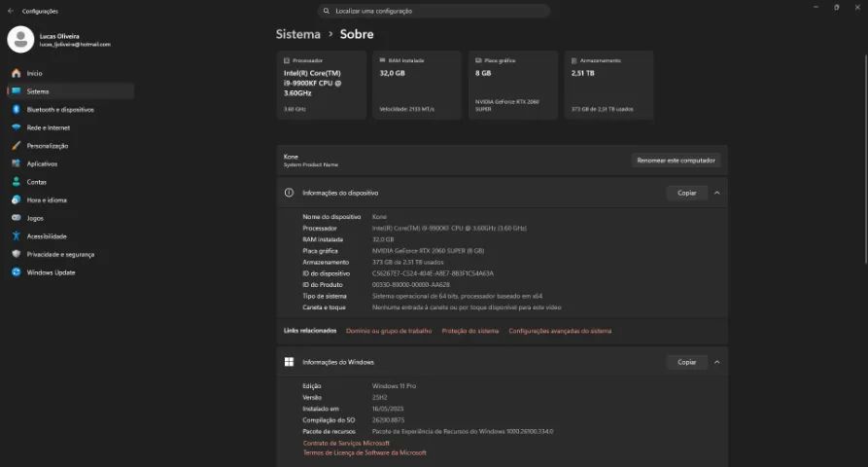Open Privacidade e segurança shield icon
Image resolution: width=868 pixels, height=467 pixels.
click(x=17, y=254)
